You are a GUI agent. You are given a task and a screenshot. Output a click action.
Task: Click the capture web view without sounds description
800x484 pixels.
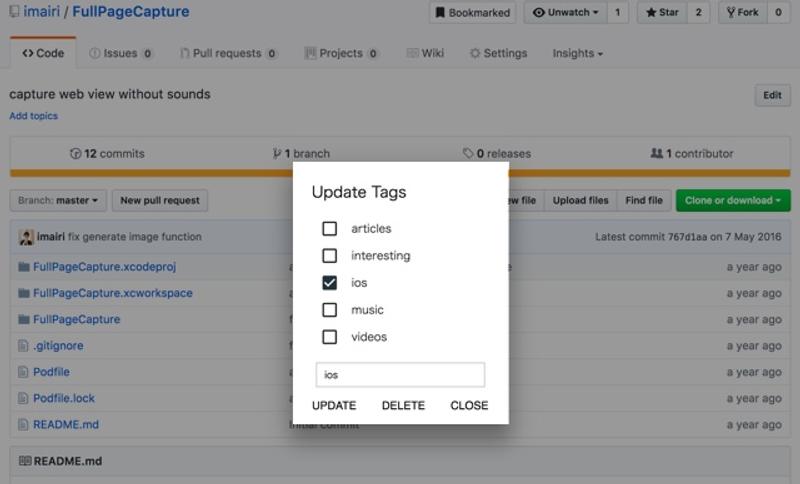pos(110,94)
